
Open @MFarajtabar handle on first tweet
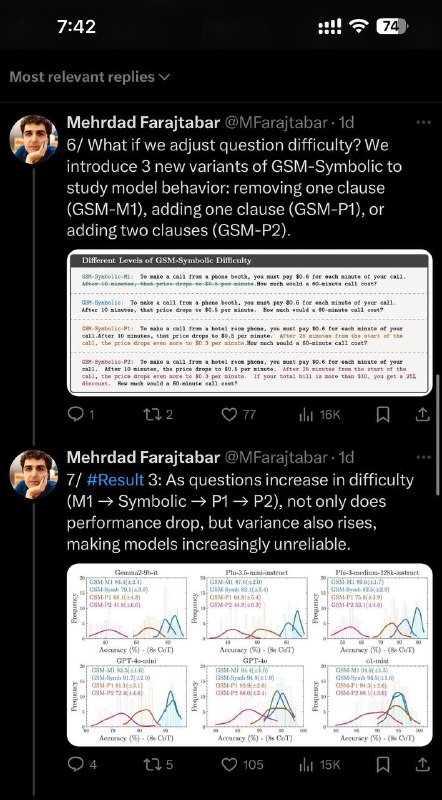pyautogui.click(x=276, y=122)
